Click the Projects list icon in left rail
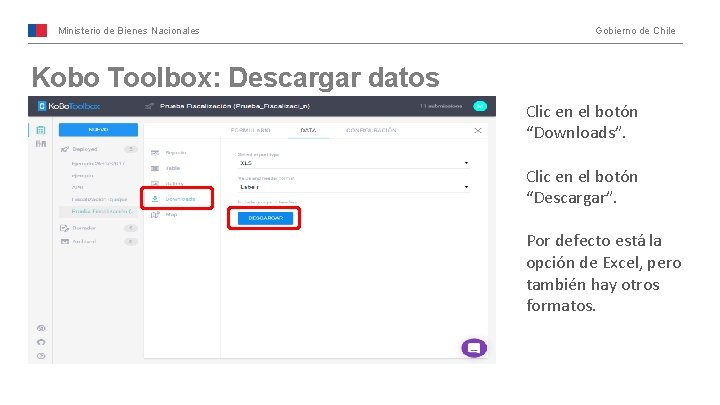This screenshot has height=405, width=720. 41,130
